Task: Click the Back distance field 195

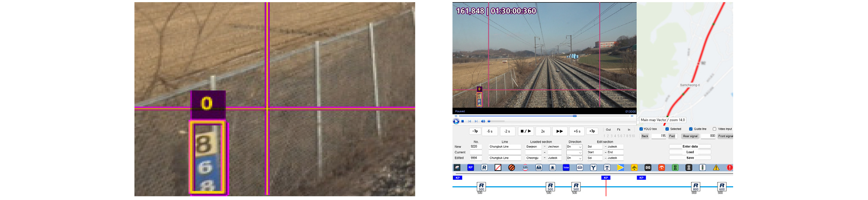Action: point(659,136)
